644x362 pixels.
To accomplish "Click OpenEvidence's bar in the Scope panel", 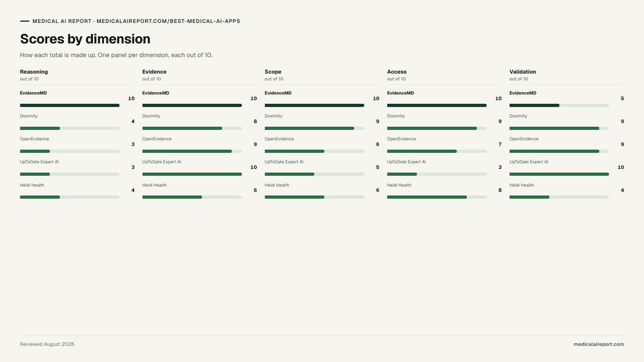I will click(x=314, y=151).
